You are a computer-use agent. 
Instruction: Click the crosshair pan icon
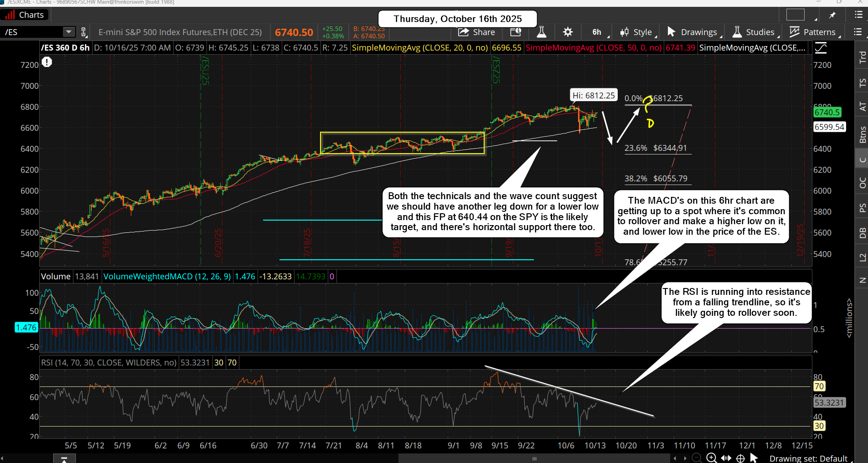coord(740,458)
